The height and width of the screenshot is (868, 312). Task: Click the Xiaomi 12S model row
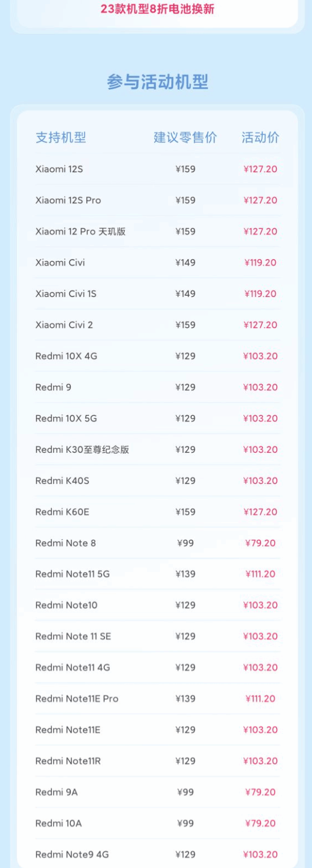tap(157, 169)
